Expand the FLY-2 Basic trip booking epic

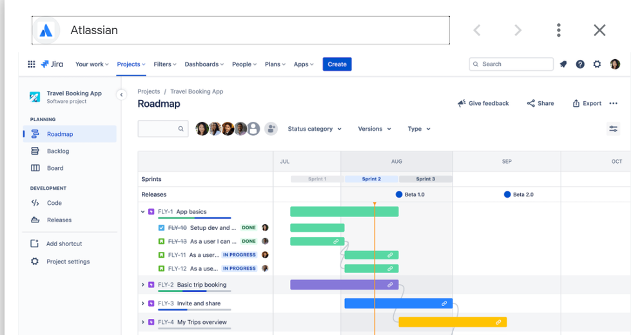click(x=142, y=285)
